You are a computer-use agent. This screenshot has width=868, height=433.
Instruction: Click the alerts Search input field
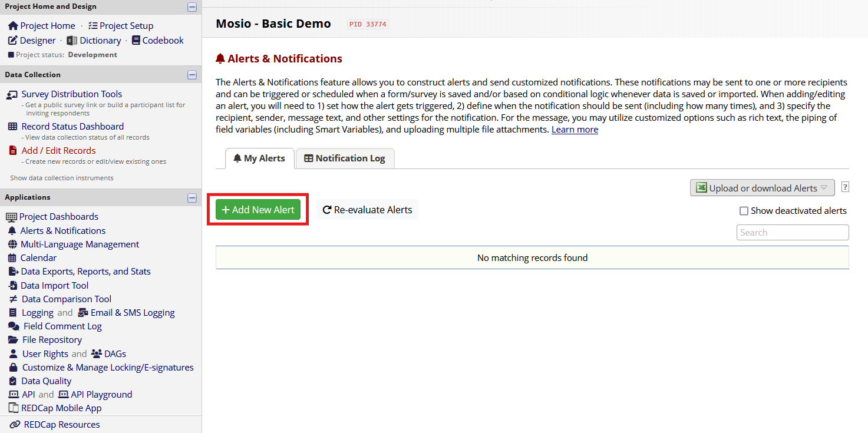tap(793, 233)
